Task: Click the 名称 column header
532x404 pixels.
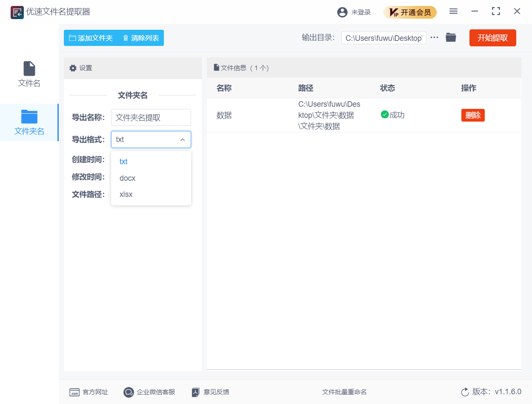Action: click(224, 88)
